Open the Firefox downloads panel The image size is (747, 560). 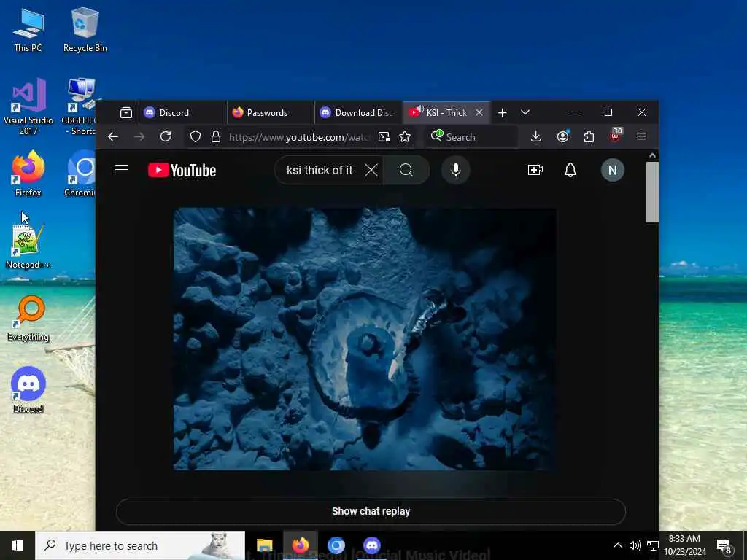click(x=535, y=137)
